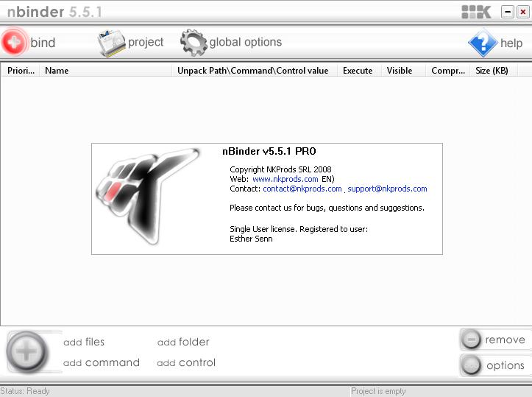Click the nBinder logo in about box

(x=148, y=196)
